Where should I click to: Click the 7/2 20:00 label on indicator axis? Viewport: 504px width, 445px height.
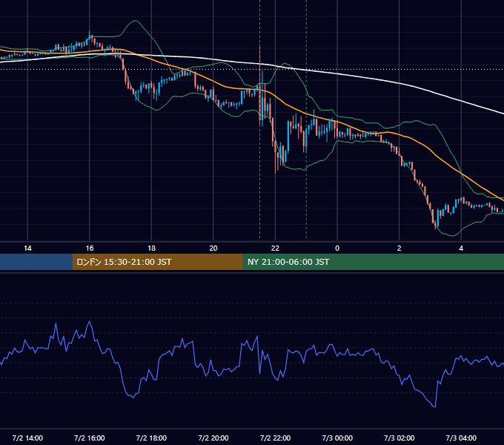(x=213, y=438)
